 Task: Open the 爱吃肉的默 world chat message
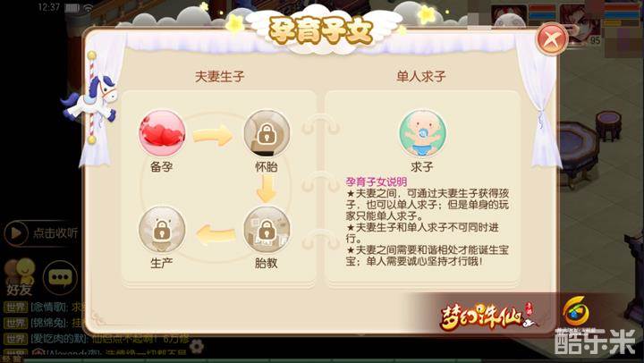tap(97, 339)
